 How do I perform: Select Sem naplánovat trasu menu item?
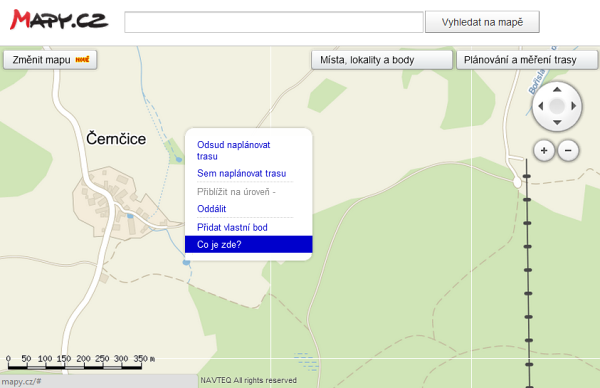[x=241, y=173]
